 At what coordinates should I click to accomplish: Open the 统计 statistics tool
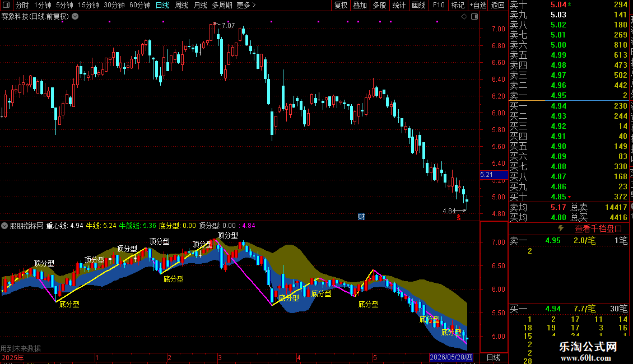pos(399,5)
